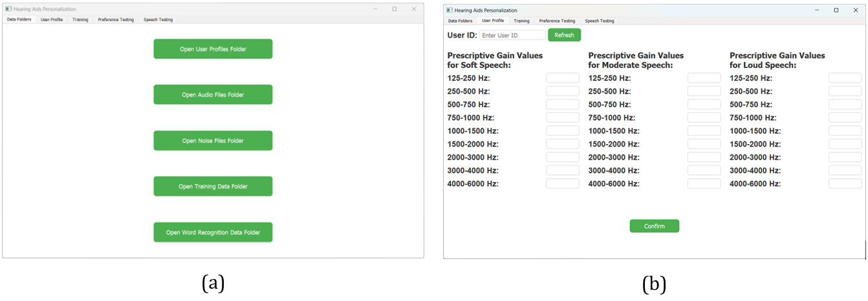The height and width of the screenshot is (301, 868).
Task: Select Moderate Speech 500-750 Hz gain field
Action: coord(704,105)
